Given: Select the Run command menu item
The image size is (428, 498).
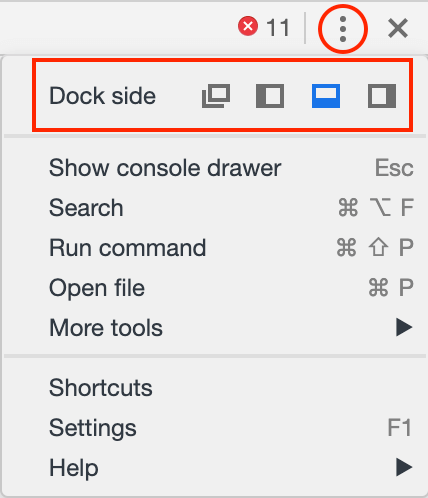Looking at the screenshot, I should click(215, 248).
